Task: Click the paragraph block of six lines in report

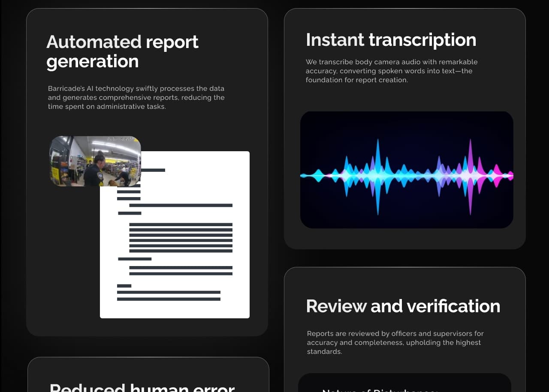Action: pos(181,237)
